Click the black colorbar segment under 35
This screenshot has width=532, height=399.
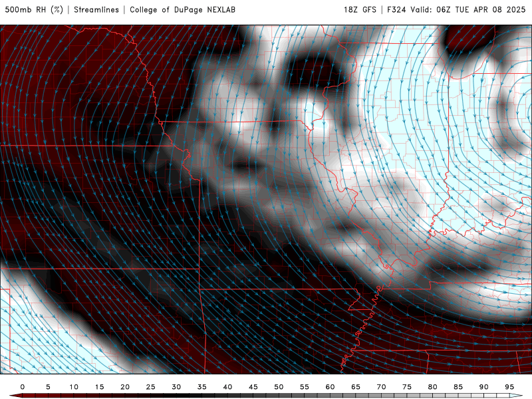pos(202,396)
